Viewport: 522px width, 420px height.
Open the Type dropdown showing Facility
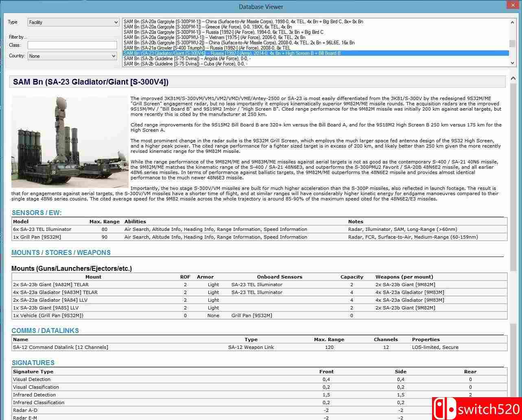(73, 22)
